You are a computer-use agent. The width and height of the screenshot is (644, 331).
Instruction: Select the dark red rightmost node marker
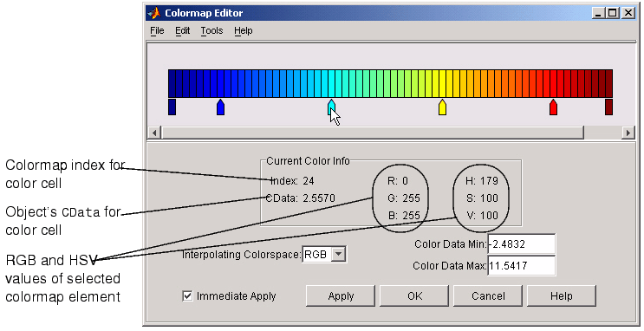pyautogui.click(x=608, y=107)
